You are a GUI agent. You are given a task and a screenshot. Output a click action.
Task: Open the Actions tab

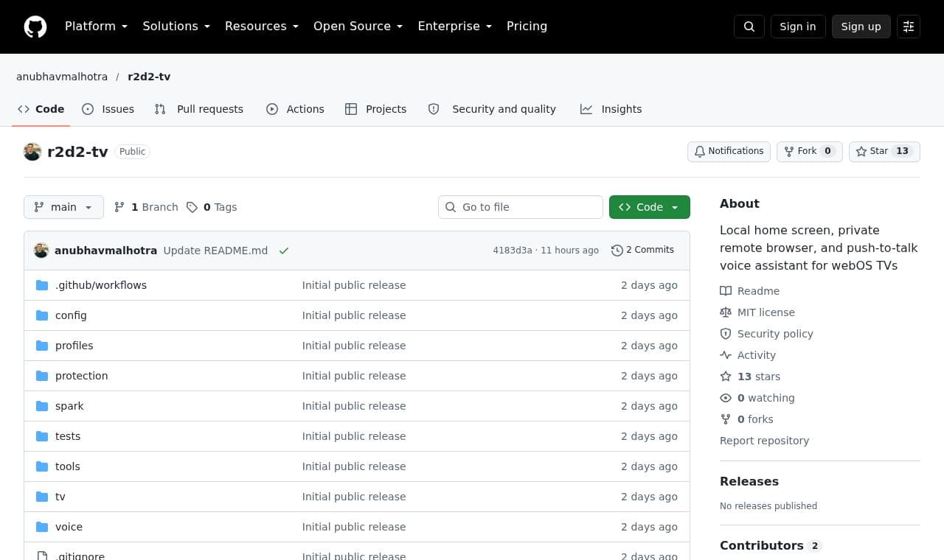(295, 109)
